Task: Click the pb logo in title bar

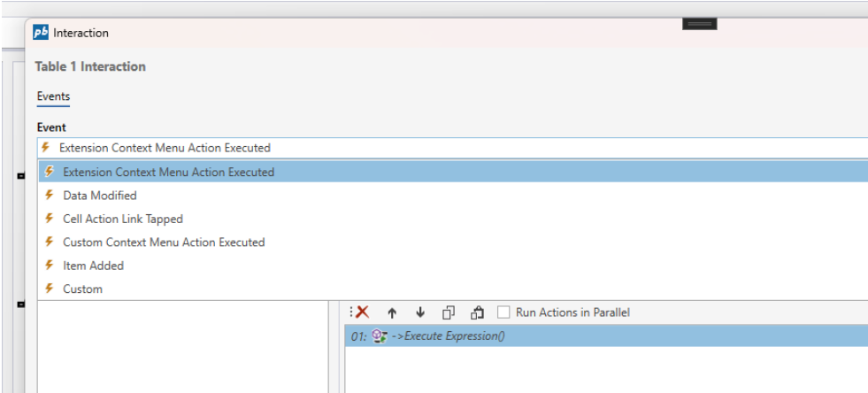Action: (x=41, y=33)
